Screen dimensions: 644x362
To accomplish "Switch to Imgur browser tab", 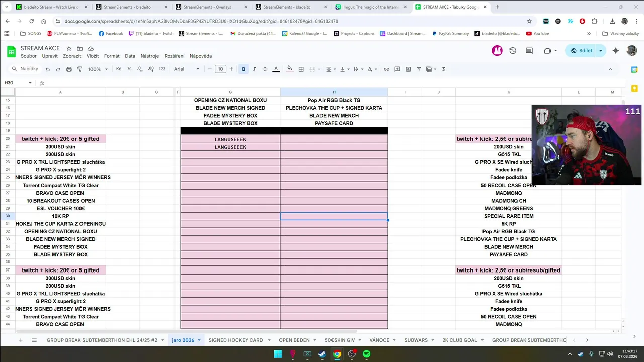I will coord(371,7).
